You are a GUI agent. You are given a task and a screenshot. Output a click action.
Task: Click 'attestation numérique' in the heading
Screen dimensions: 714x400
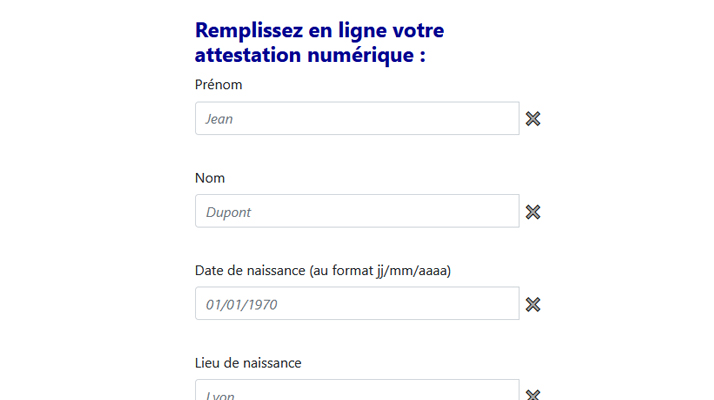(x=305, y=55)
